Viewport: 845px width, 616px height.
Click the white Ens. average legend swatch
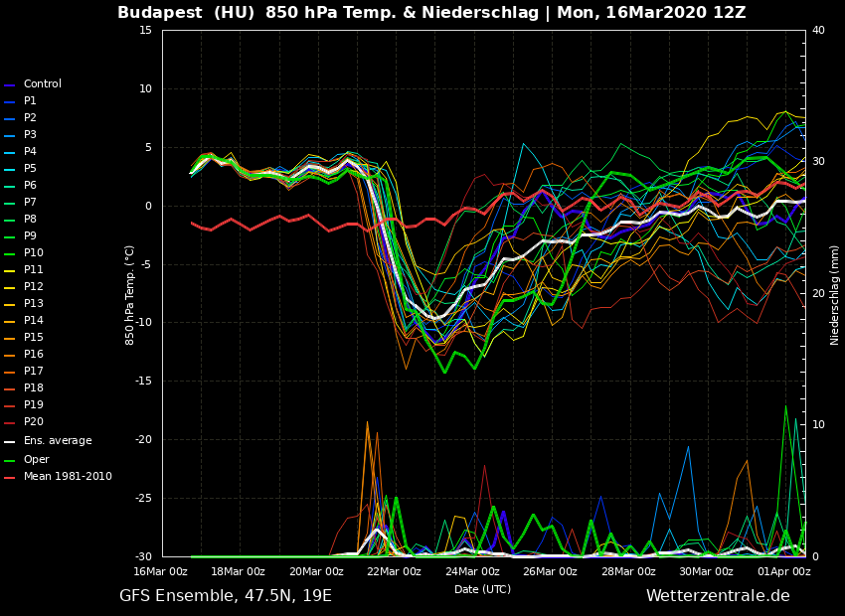tap(10, 441)
